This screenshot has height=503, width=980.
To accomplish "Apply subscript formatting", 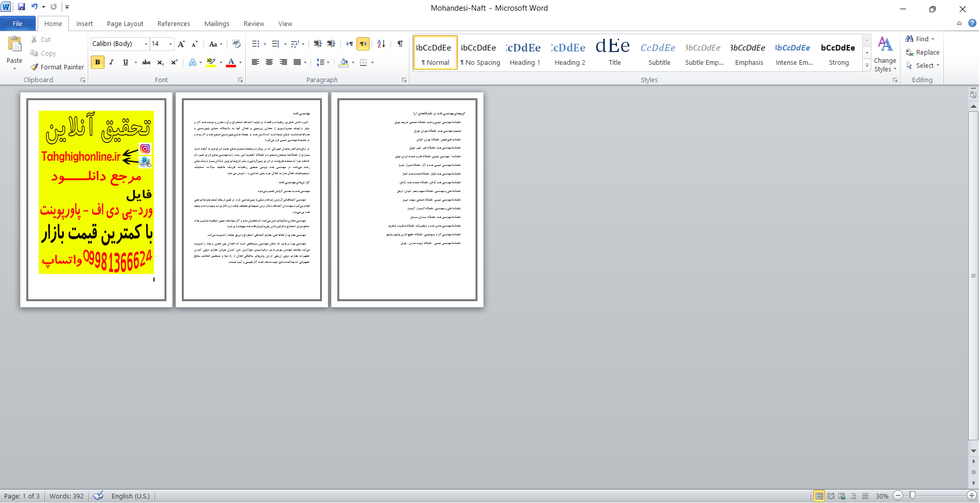I will point(160,62).
